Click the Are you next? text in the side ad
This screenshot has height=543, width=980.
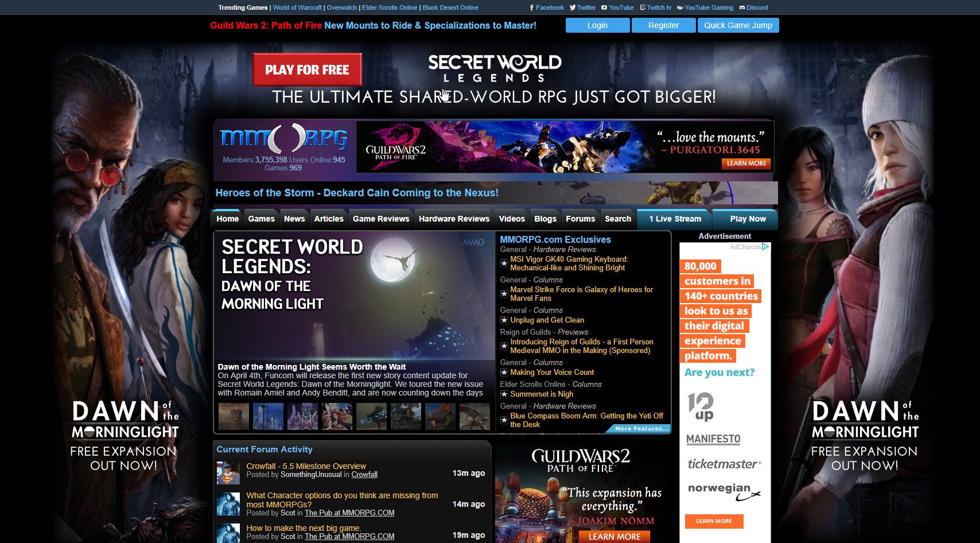point(720,373)
